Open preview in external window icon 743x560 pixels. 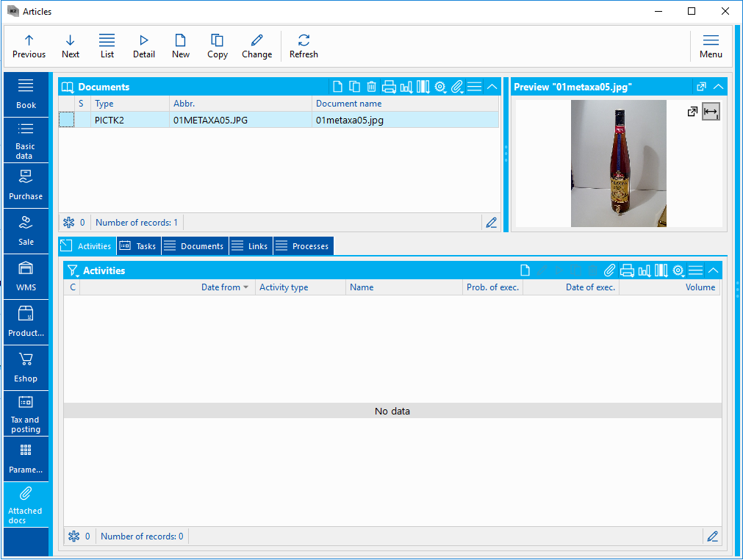[x=692, y=112]
